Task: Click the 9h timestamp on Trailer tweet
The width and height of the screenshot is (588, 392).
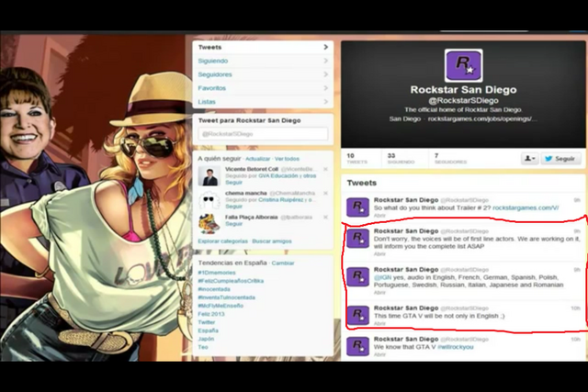Action: click(577, 200)
